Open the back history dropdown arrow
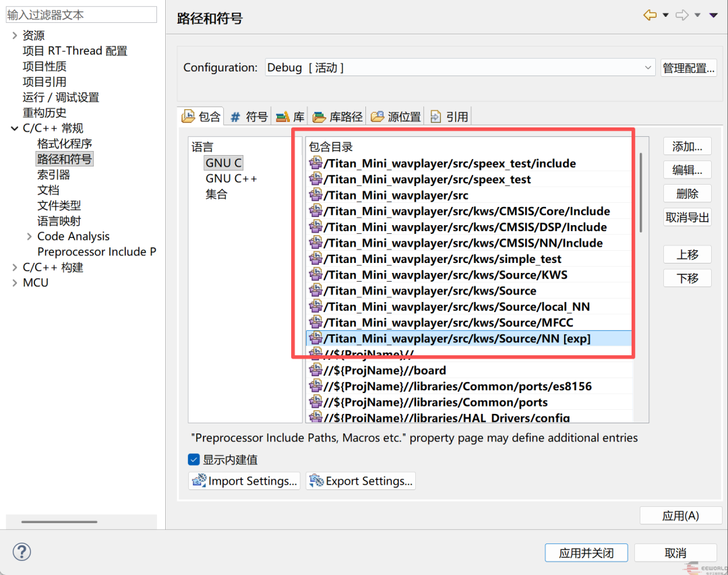 coord(665,16)
